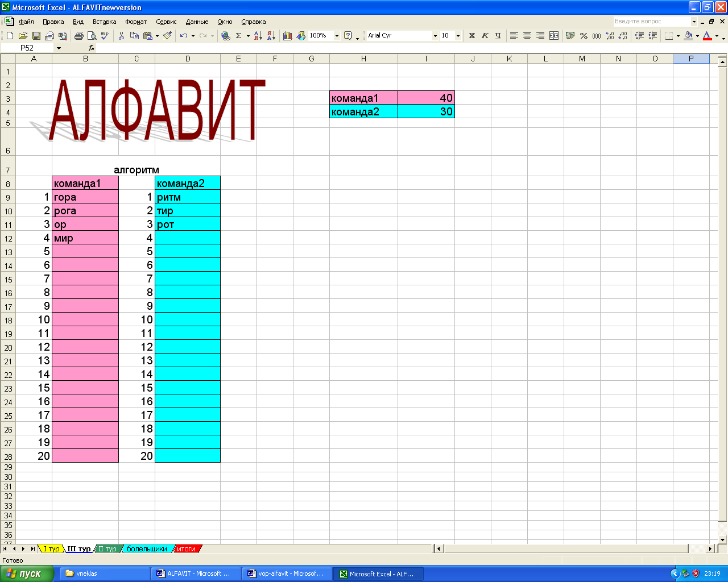Open the Формат menu
This screenshot has width=728, height=582.
tap(136, 22)
